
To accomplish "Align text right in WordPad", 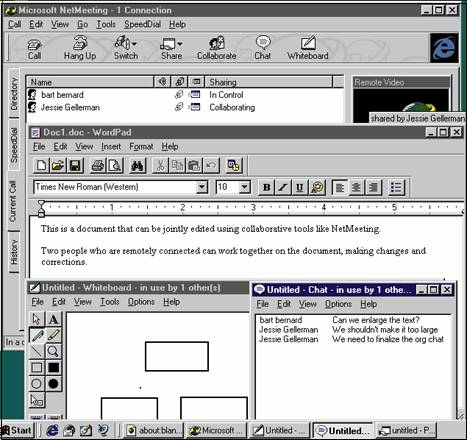I will tap(373, 187).
